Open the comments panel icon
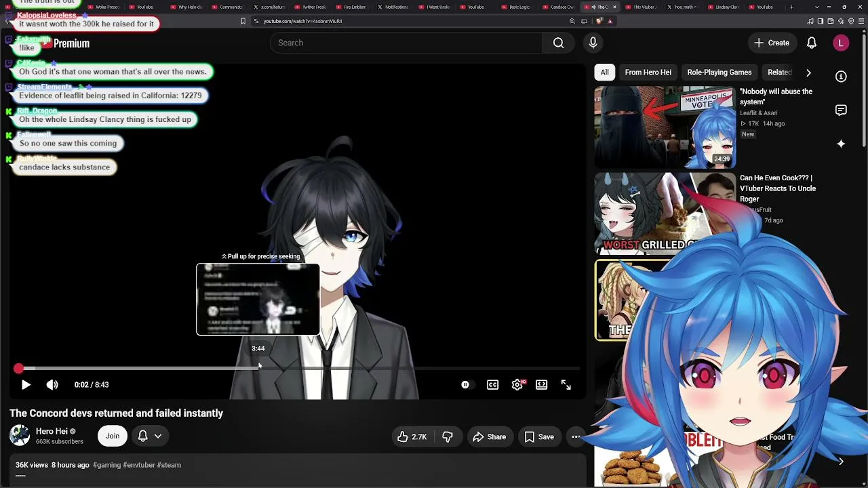Image resolution: width=868 pixels, height=488 pixels. tap(841, 110)
